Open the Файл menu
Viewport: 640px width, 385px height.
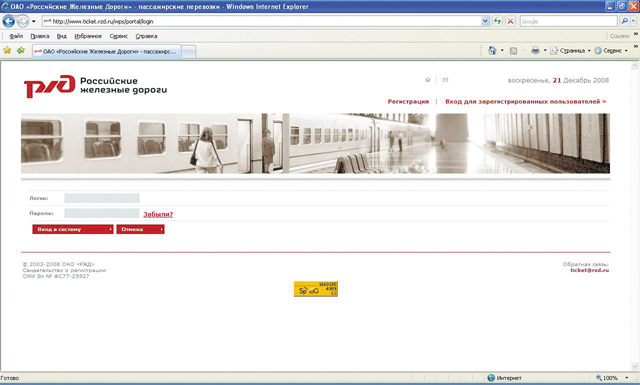pyautogui.click(x=16, y=36)
